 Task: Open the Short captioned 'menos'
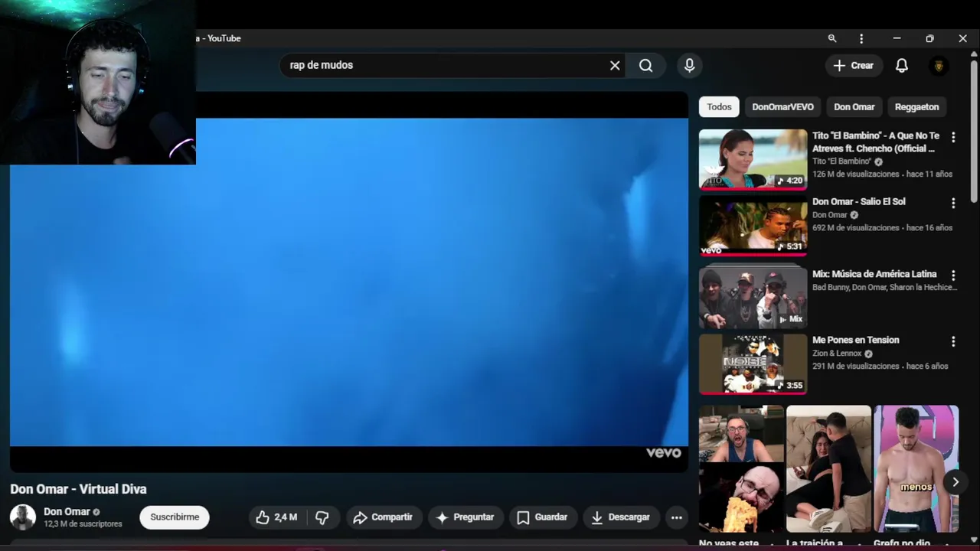tap(916, 468)
